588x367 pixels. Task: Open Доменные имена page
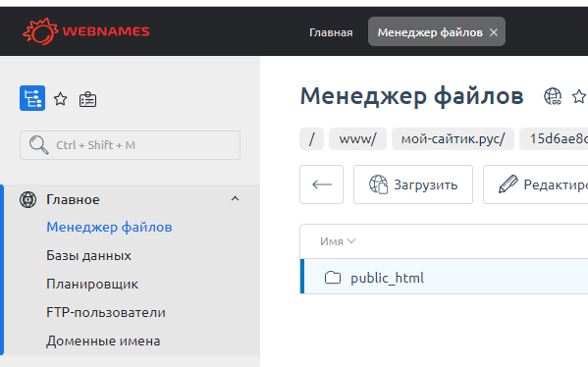click(x=103, y=341)
